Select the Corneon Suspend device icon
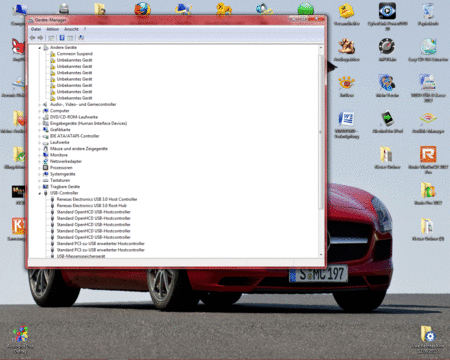 click(53, 54)
